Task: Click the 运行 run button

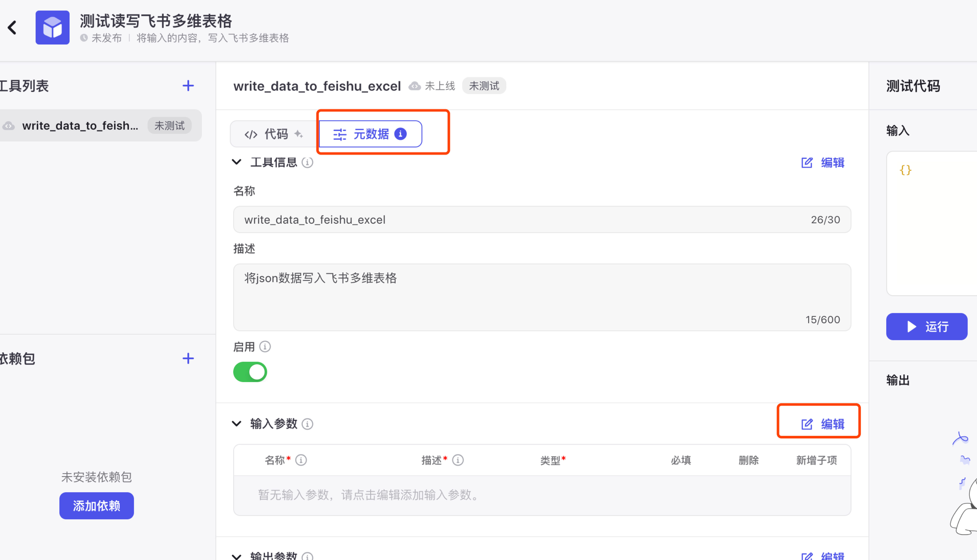Action: (x=927, y=327)
